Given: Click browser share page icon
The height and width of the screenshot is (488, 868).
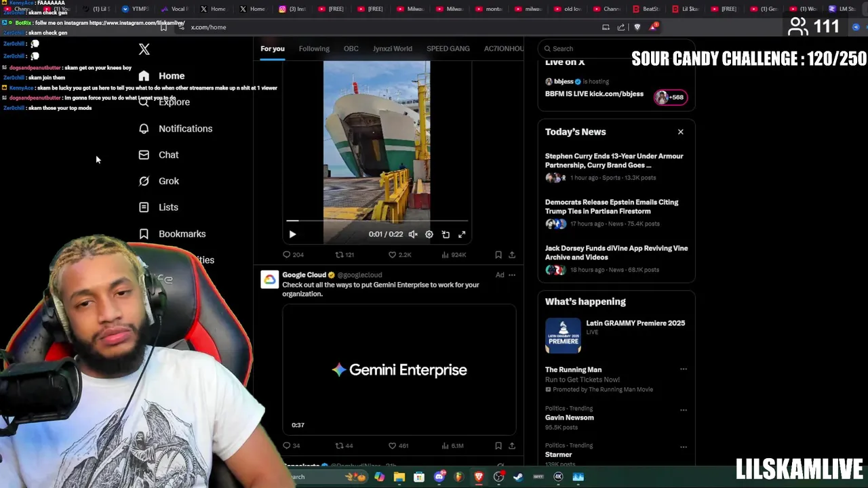Looking at the screenshot, I should (621, 27).
